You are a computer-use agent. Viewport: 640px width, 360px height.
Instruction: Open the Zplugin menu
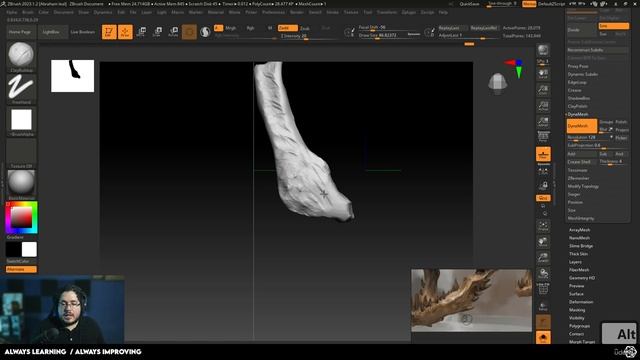[x=409, y=12]
